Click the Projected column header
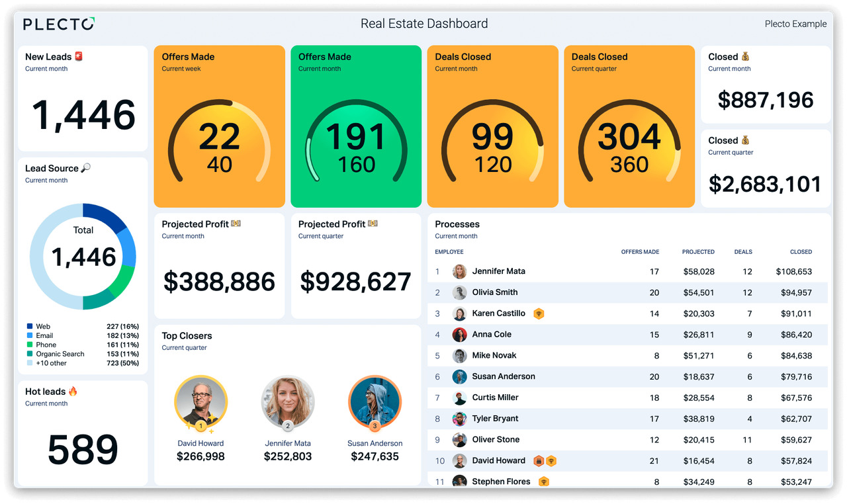Screen dimensions: 847x504 pos(698,252)
